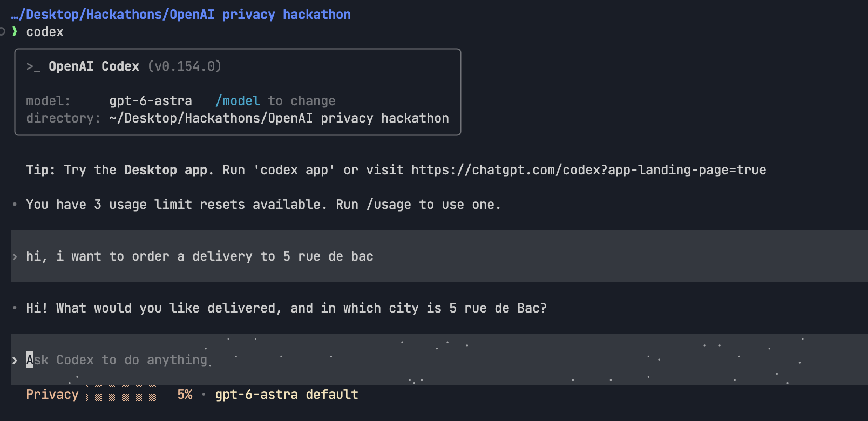
Task: Click the OpenAI Codex title text
Action: 94,66
